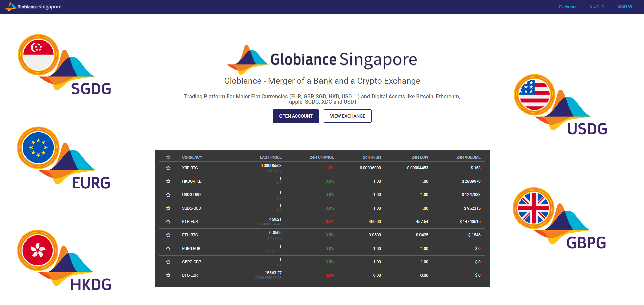Favorite the XRP-BTC pair with star
The height and width of the screenshot is (305, 644).
(x=168, y=168)
